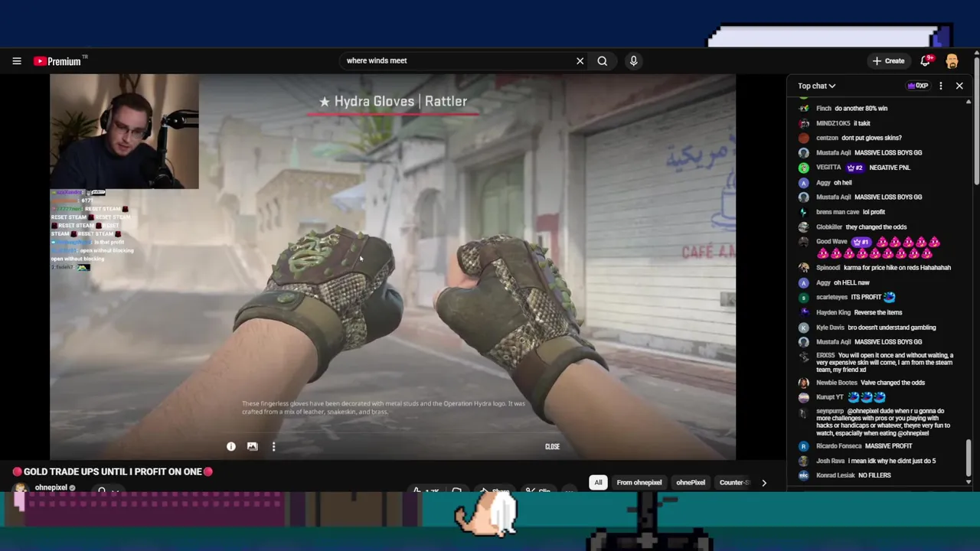Viewport: 980px width, 551px height.
Task: Select the 'ohnePixel' chip
Action: tap(691, 483)
